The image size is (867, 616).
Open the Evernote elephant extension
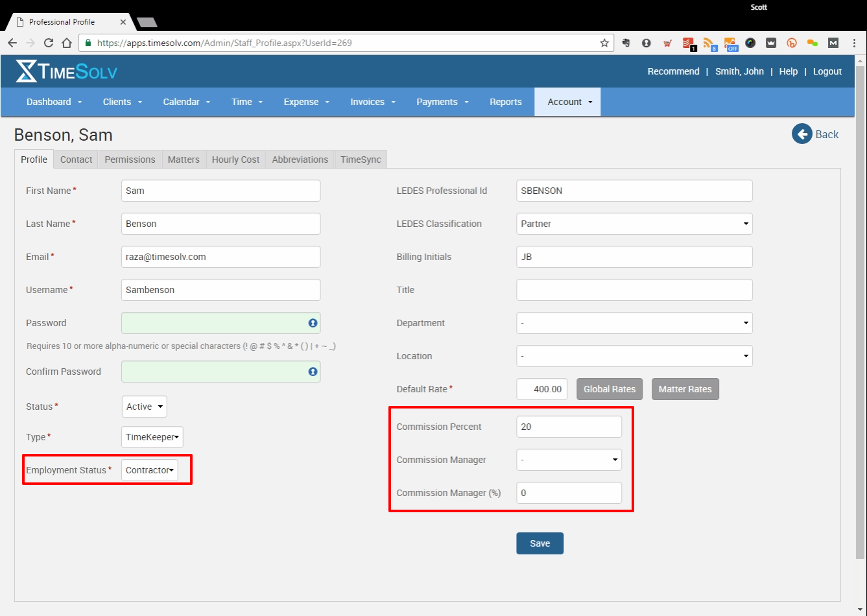pyautogui.click(x=626, y=43)
